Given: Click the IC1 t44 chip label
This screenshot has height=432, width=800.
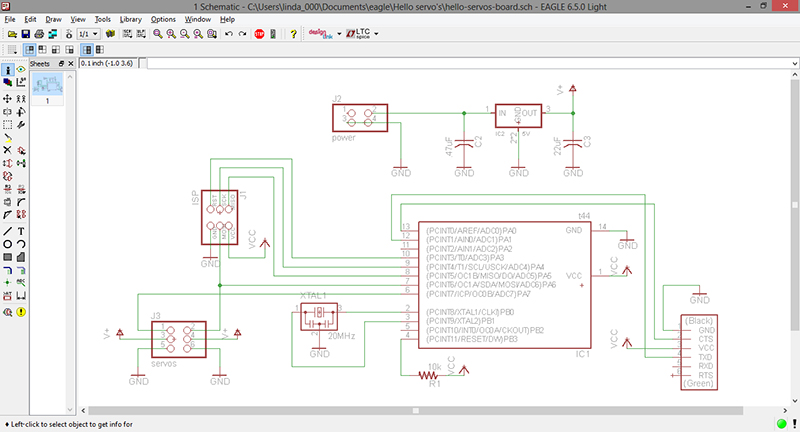Looking at the screenshot, I should pos(584,216).
